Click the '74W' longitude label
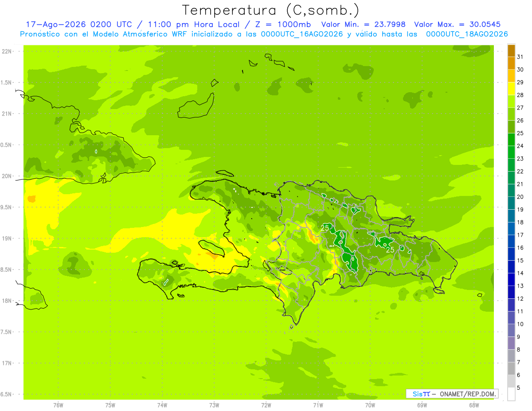Viewport: 532px width, 411px height. coord(162,405)
